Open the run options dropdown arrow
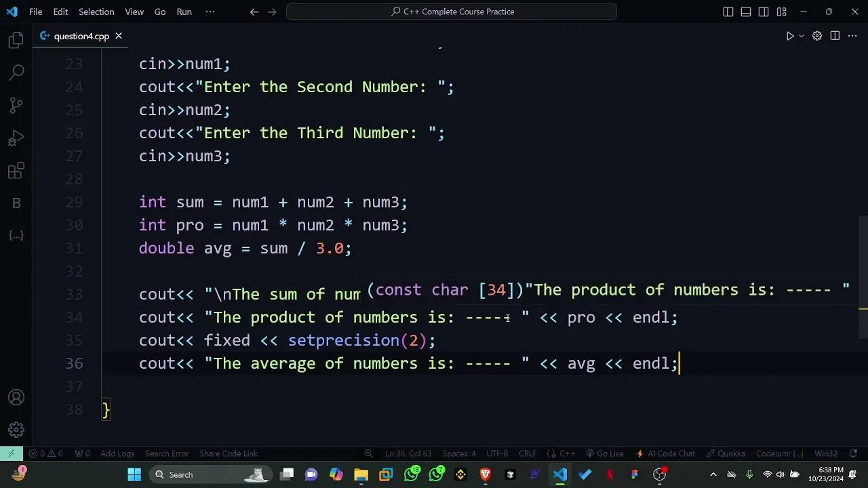 point(800,36)
